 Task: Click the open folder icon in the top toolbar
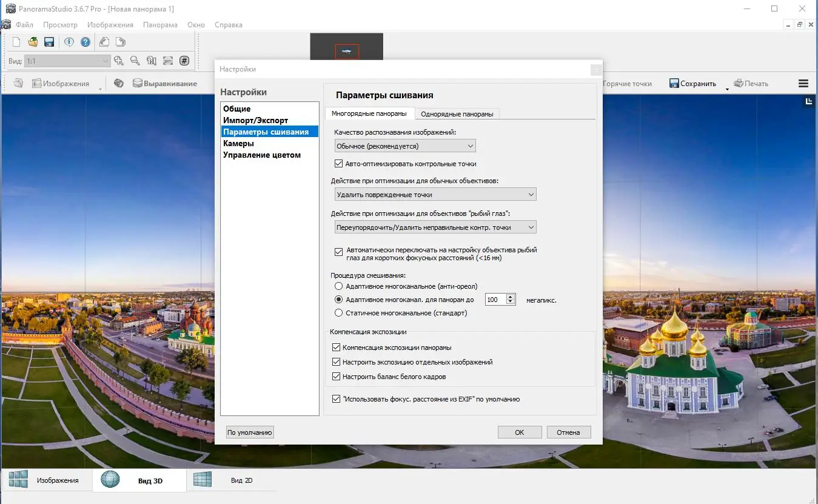click(x=33, y=42)
